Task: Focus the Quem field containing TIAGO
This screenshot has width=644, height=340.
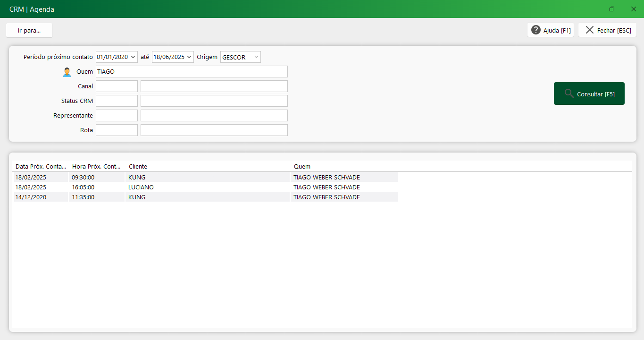Action: (x=192, y=72)
